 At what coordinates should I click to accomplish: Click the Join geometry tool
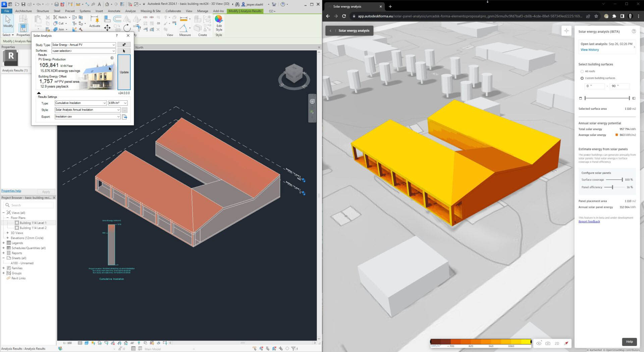[x=59, y=29]
